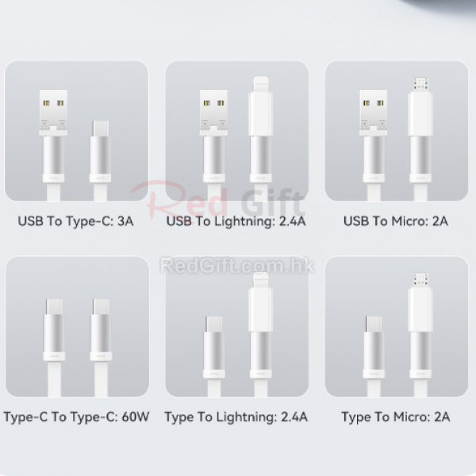Click the Type To Micro cable image
This screenshot has width=476, height=476.
[x=397, y=326]
